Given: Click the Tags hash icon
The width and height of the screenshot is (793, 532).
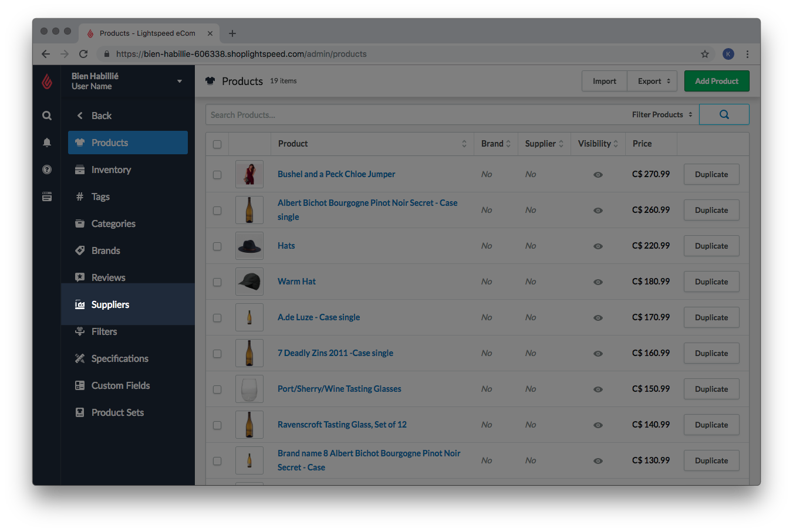Looking at the screenshot, I should 80,196.
